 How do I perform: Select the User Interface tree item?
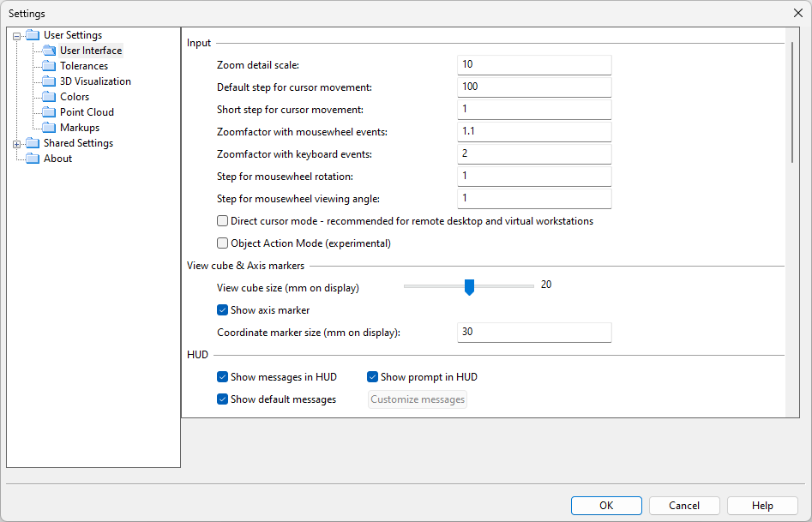pos(90,51)
